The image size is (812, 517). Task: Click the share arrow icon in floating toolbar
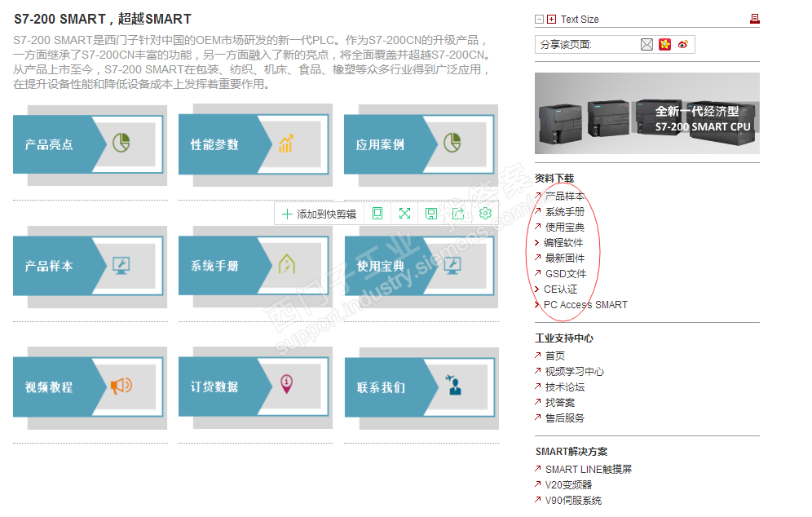coord(458,214)
